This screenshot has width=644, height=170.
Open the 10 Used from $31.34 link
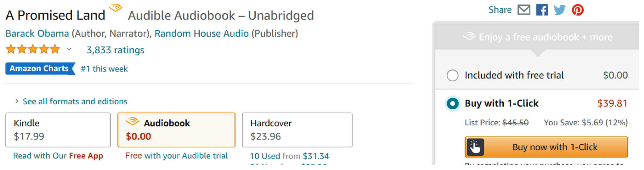(x=289, y=156)
